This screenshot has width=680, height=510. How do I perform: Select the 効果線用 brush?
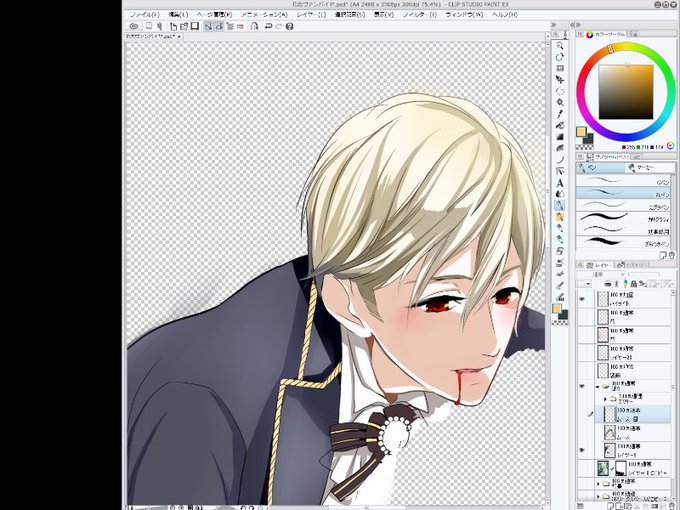(623, 230)
